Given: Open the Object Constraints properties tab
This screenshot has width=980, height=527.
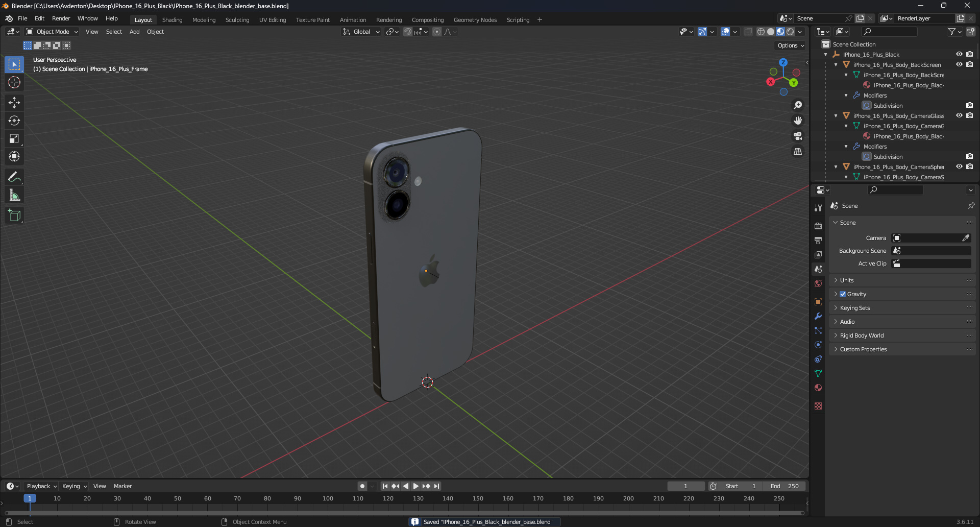Looking at the screenshot, I should pos(818,359).
